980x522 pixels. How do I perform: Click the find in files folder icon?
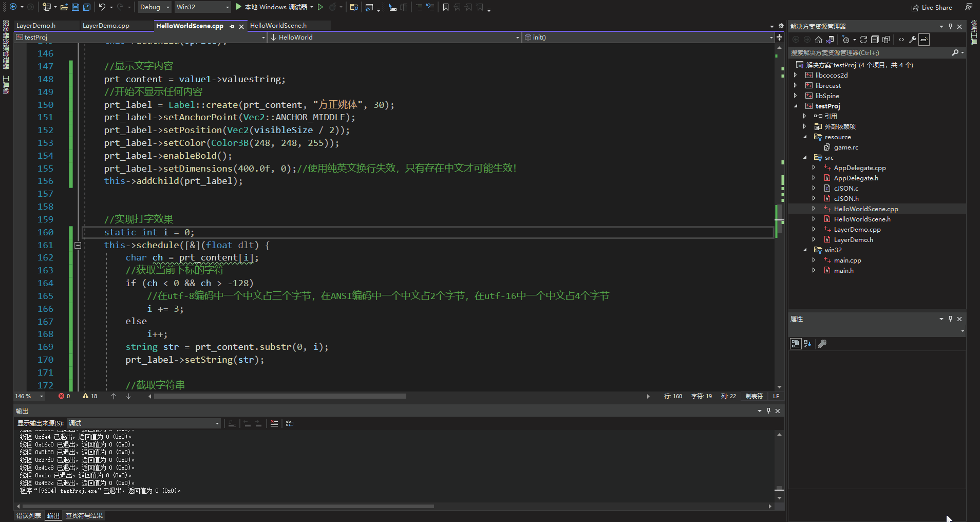(x=354, y=7)
